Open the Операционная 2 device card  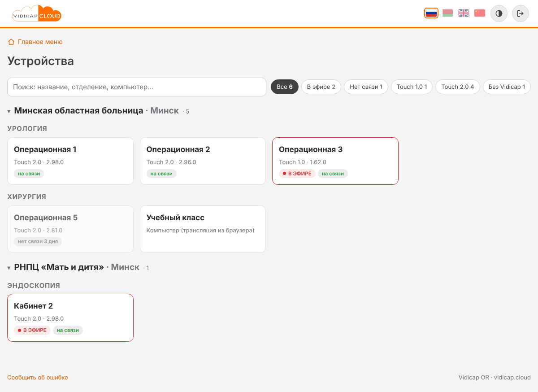pyautogui.click(x=203, y=161)
